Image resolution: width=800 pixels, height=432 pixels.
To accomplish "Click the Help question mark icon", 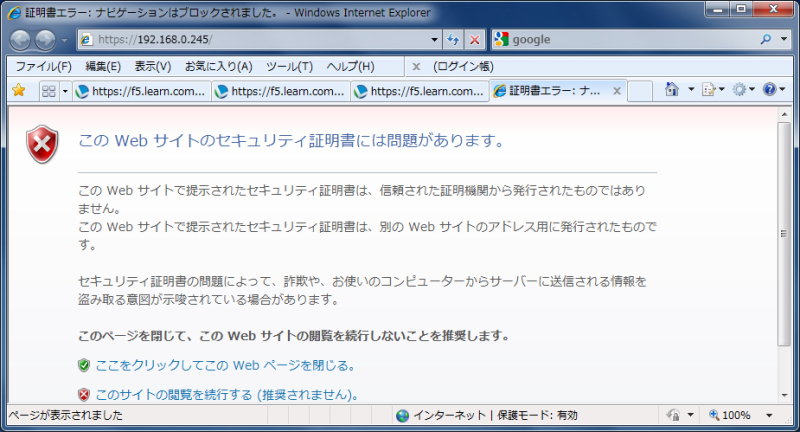I will [768, 90].
